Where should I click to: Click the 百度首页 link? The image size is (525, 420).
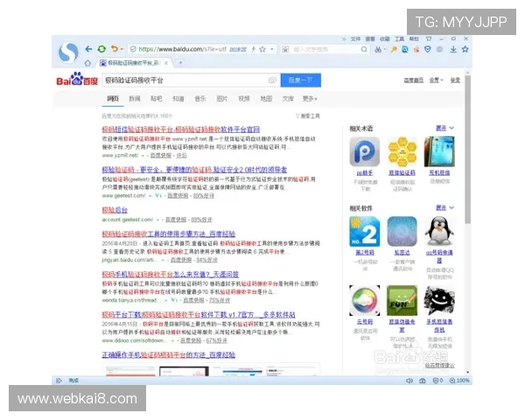coord(413,80)
